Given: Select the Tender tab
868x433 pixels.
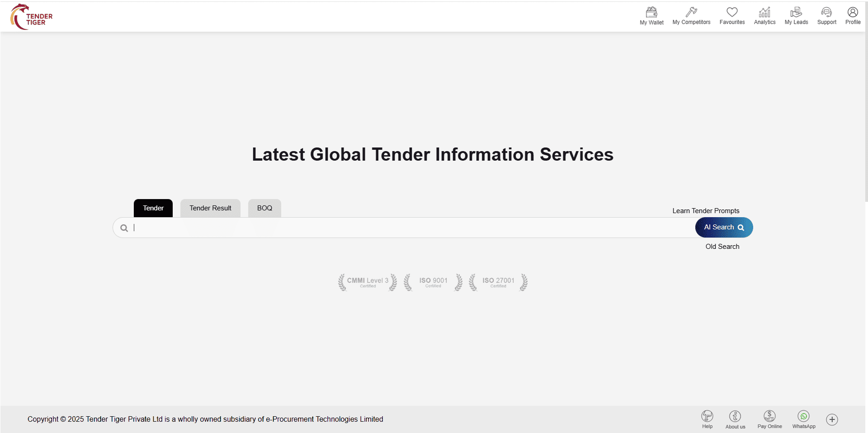Looking at the screenshot, I should [x=153, y=208].
